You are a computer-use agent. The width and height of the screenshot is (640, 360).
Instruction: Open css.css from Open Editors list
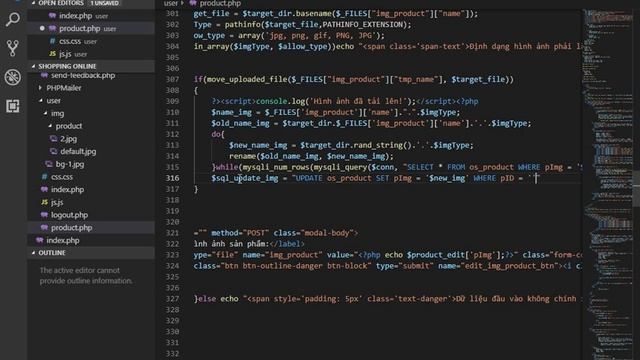pos(91,41)
